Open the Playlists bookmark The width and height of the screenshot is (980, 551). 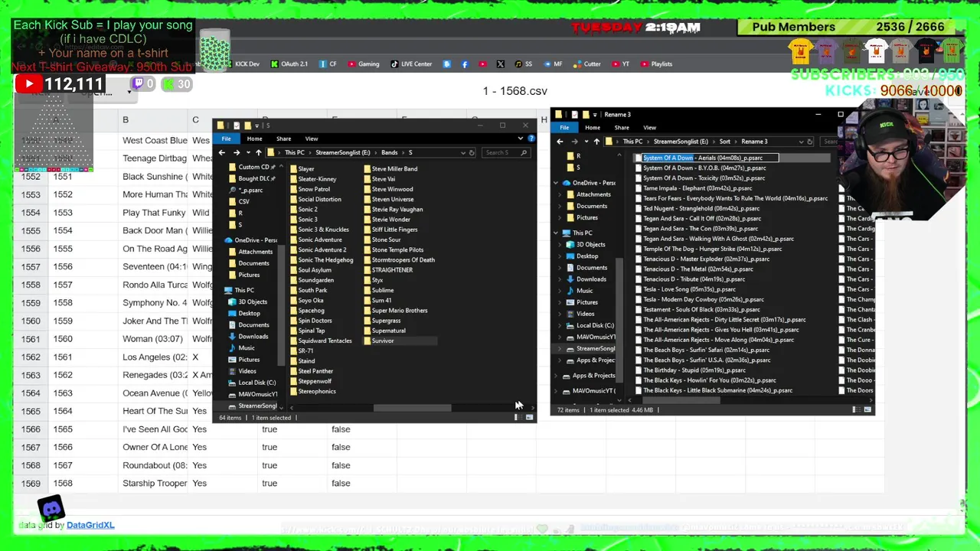[656, 64]
